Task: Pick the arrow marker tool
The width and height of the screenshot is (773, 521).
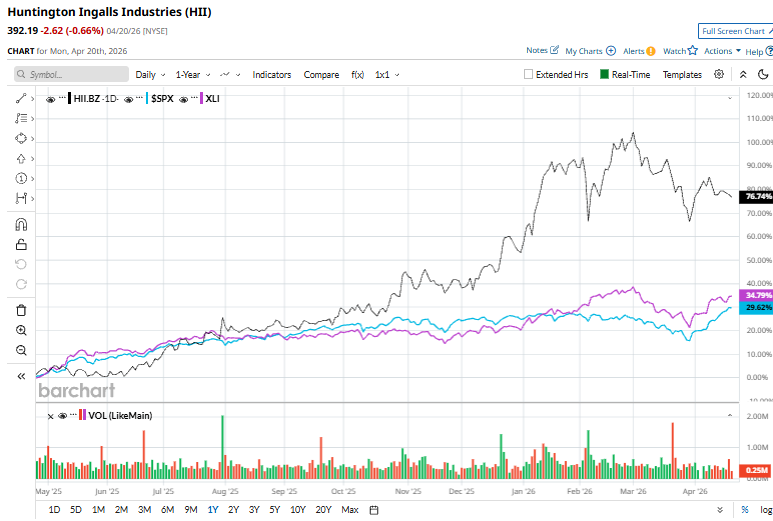Action: [x=21, y=159]
